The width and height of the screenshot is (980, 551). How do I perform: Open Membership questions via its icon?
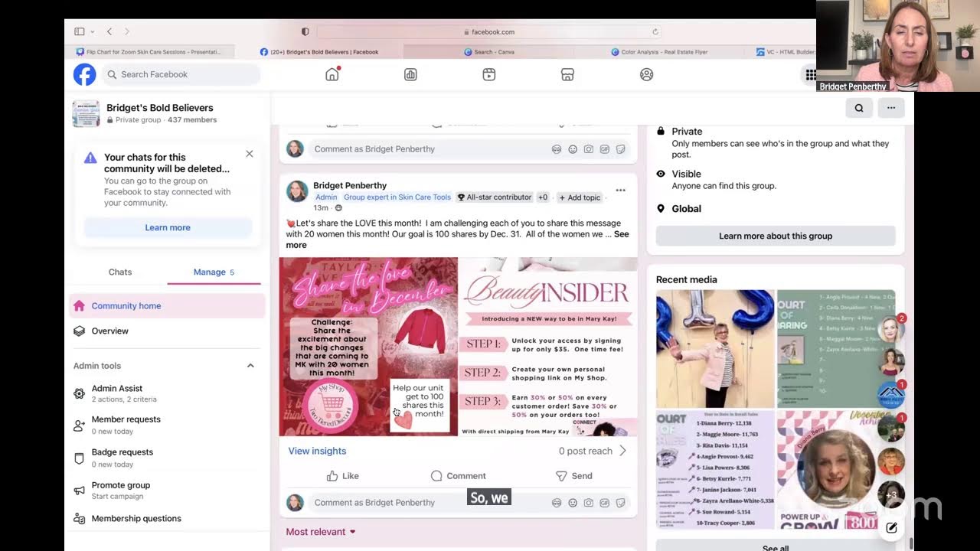[79, 518]
